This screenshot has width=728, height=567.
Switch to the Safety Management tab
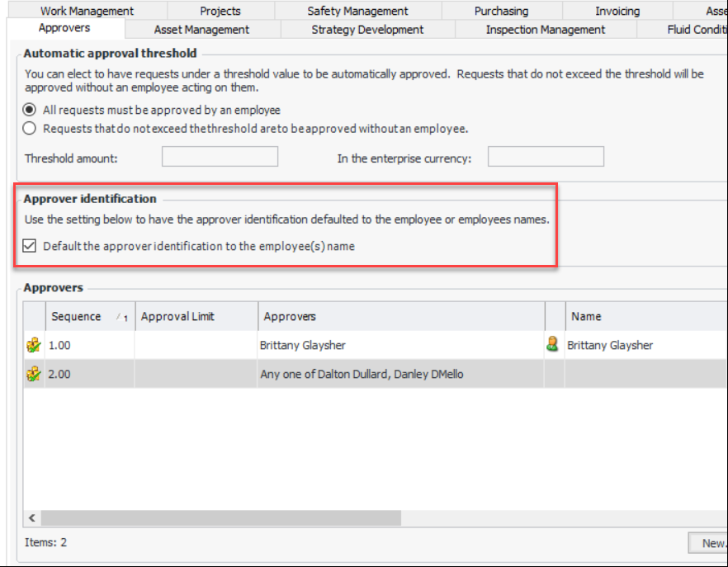pos(357,12)
